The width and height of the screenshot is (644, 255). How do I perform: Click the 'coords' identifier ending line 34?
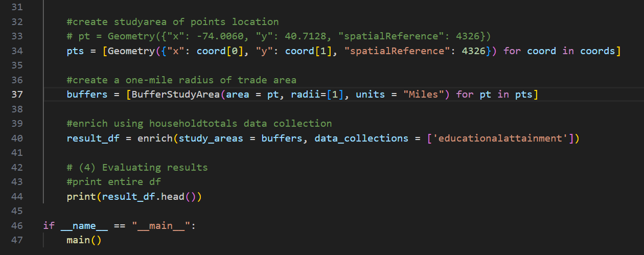click(597, 51)
